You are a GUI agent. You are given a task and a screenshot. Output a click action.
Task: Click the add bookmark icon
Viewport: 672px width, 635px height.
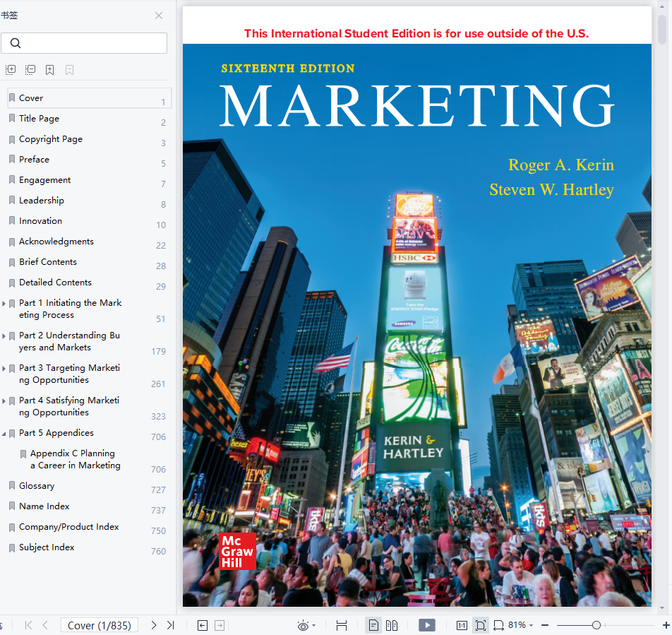[x=49, y=70]
